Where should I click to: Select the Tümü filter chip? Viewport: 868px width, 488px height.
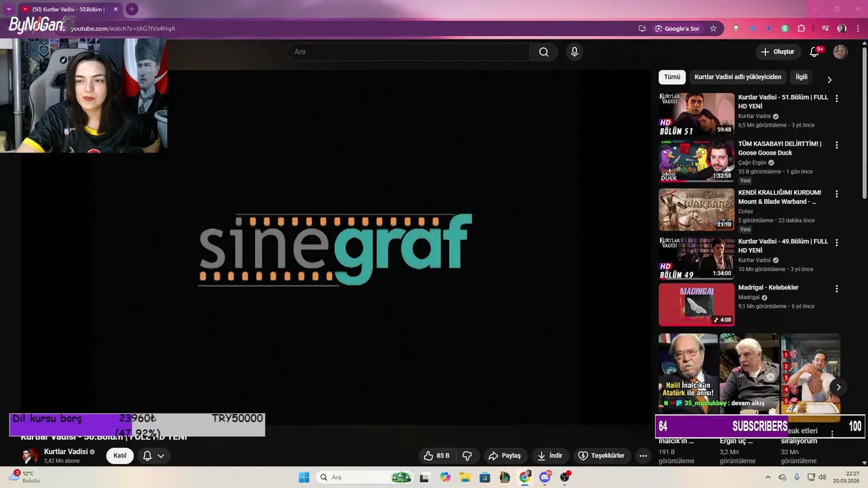pos(672,77)
